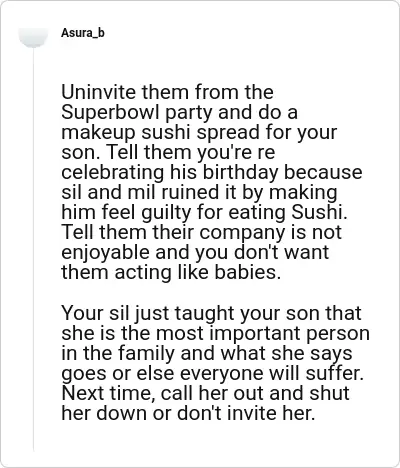
Task: Click the words don't invite her
Action: coord(246,413)
